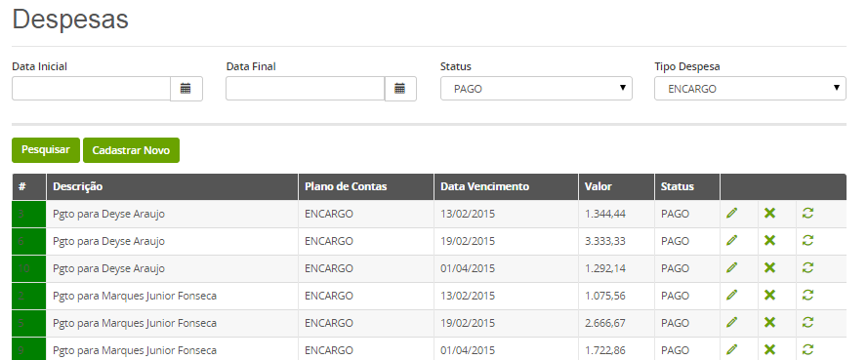Open the Data Inicial calendar picker
The height and width of the screenshot is (360, 868).
(186, 89)
